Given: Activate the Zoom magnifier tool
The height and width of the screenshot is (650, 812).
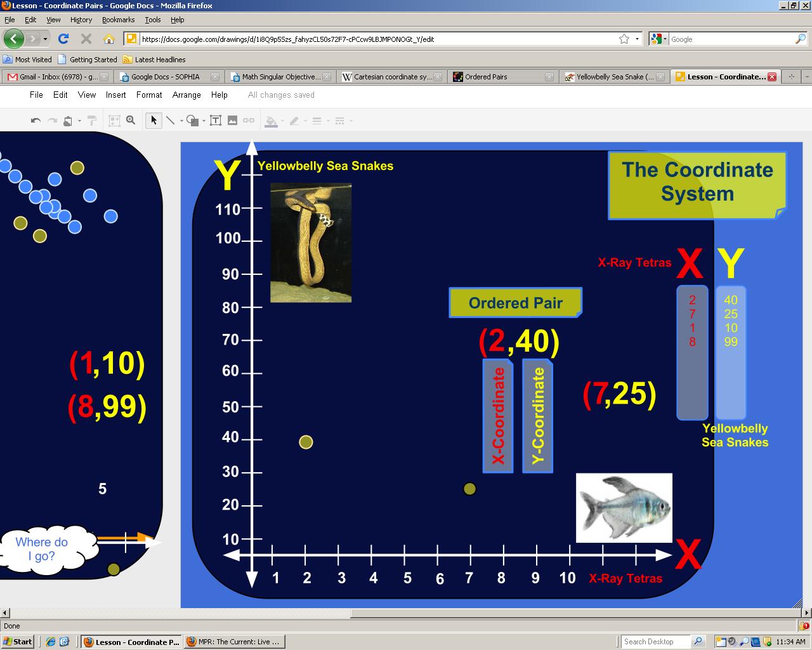Looking at the screenshot, I should tap(131, 120).
